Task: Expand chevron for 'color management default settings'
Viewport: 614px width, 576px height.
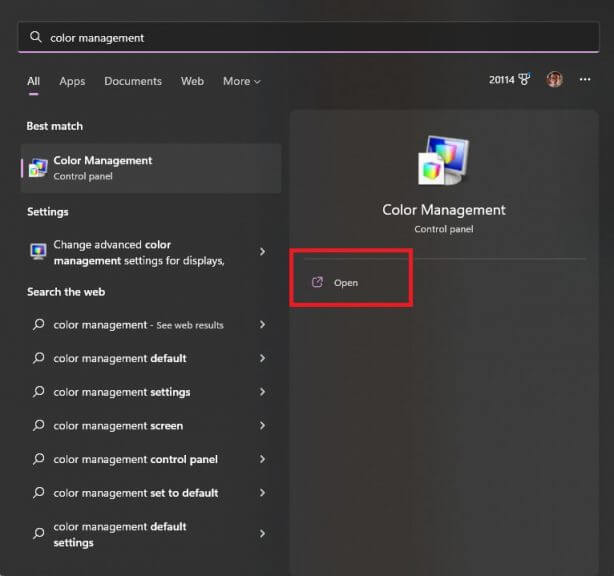Action: click(x=262, y=533)
